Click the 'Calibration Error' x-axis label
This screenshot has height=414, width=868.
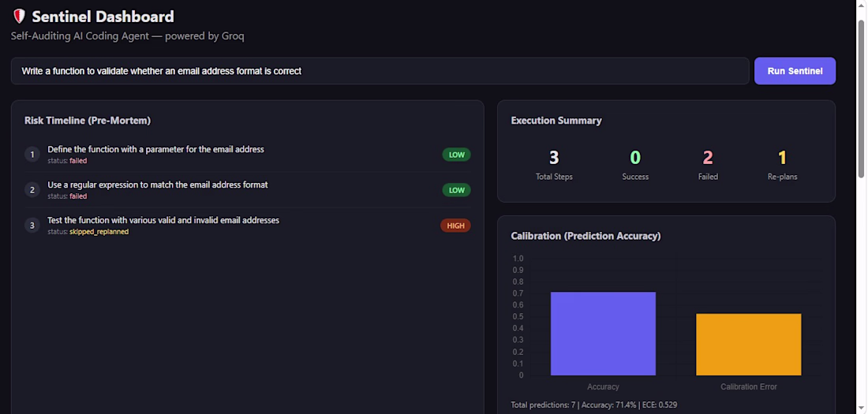[x=748, y=387]
